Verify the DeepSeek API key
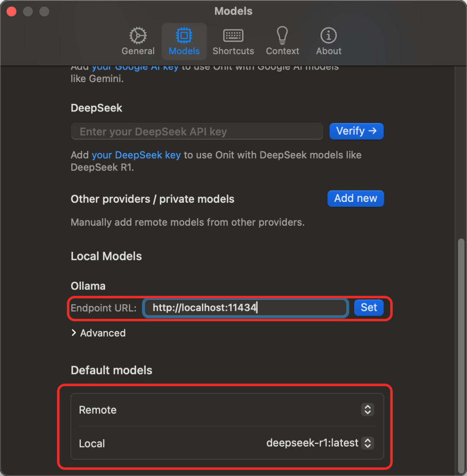The width and height of the screenshot is (467, 476). coord(356,131)
